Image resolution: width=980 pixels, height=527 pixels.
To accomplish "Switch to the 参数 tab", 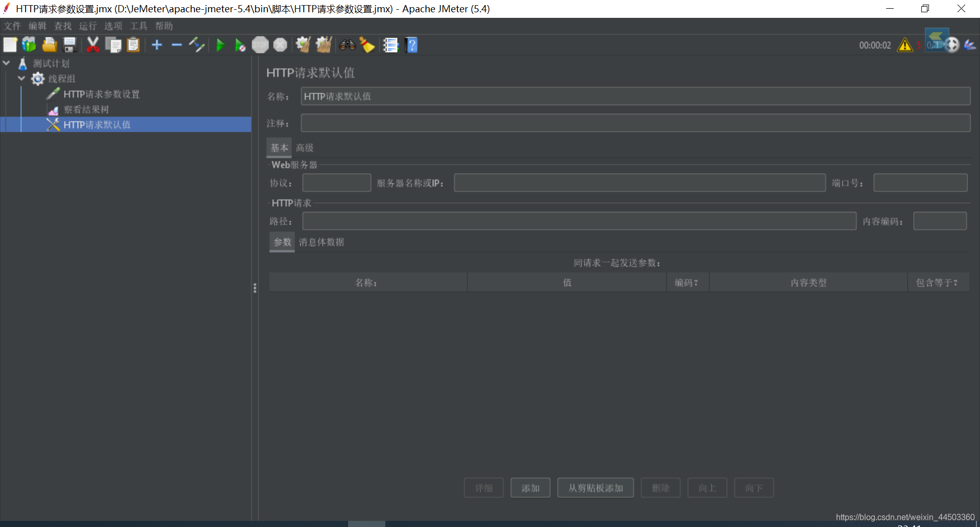I will pyautogui.click(x=282, y=242).
